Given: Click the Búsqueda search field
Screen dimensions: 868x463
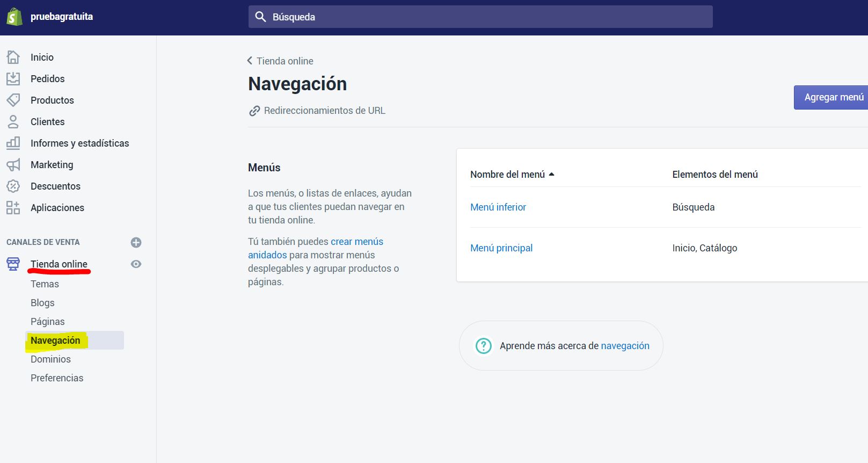Looking at the screenshot, I should (480, 17).
